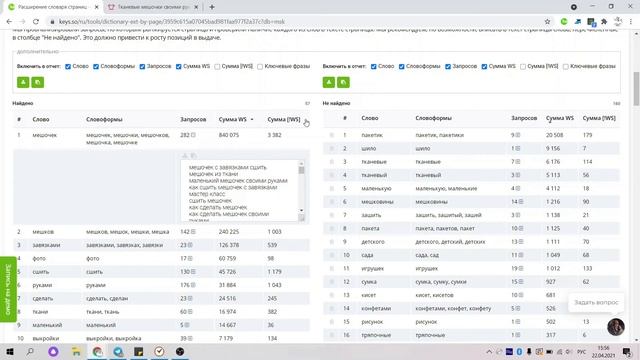The width and height of the screenshot is (640, 360).
Task: Select row checkbox for пакетик
Action: 331,135
